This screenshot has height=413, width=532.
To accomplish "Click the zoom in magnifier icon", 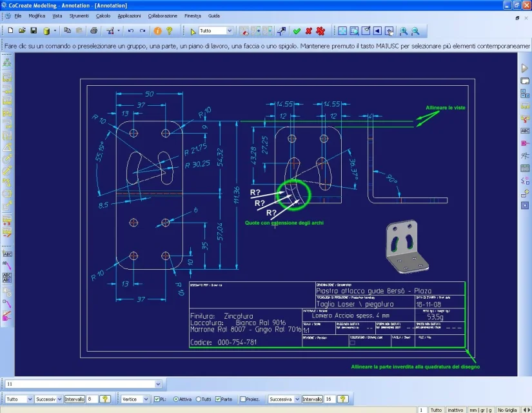I will [404, 31].
